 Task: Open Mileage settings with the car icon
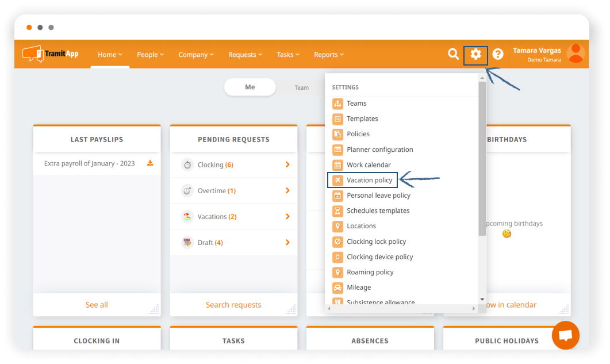[358, 288]
